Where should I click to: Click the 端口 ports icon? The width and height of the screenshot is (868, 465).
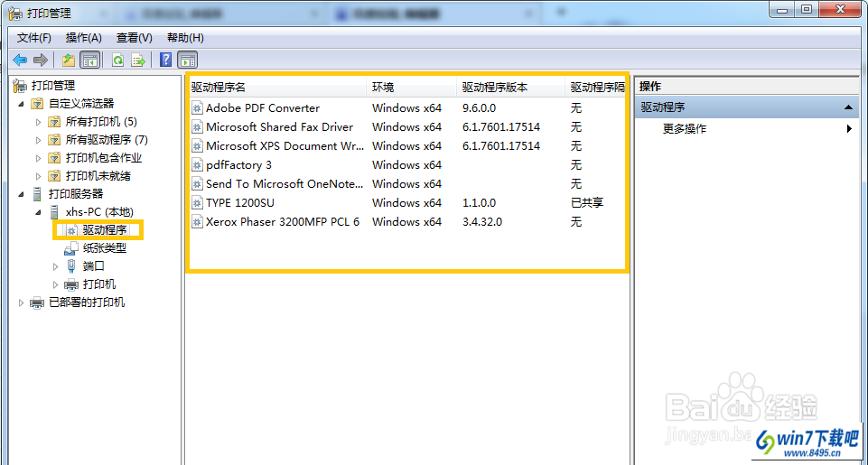tap(71, 266)
